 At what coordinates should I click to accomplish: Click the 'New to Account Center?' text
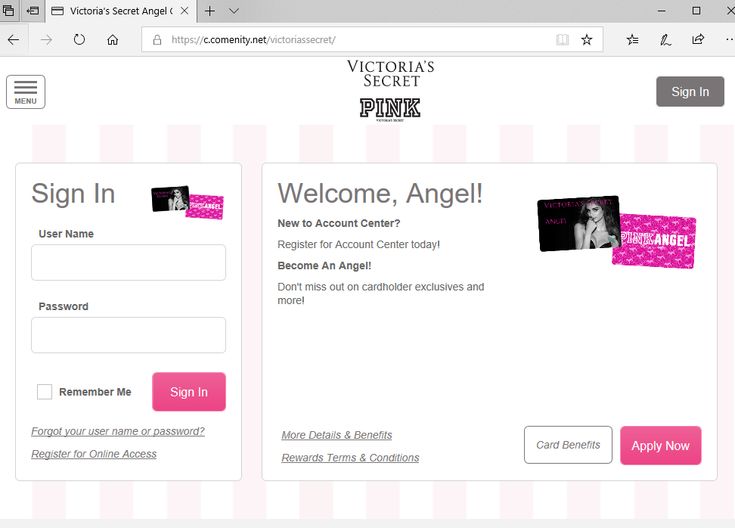pyautogui.click(x=339, y=223)
